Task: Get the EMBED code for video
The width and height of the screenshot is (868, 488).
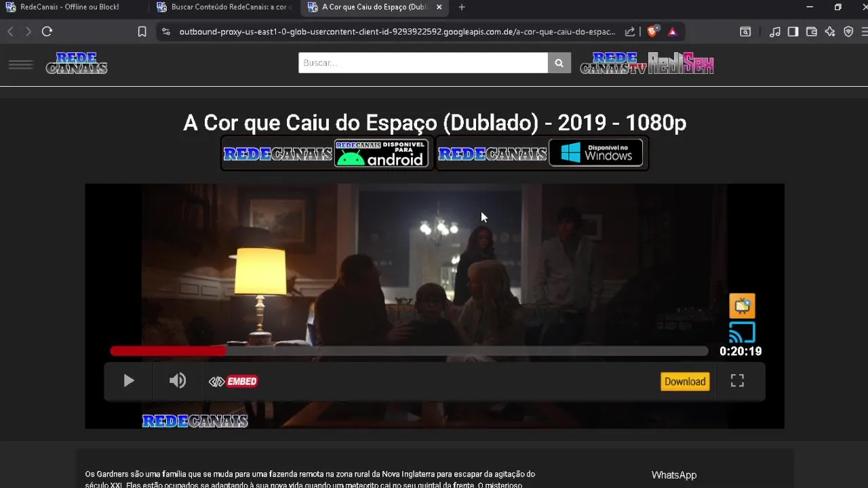Action: (233, 382)
